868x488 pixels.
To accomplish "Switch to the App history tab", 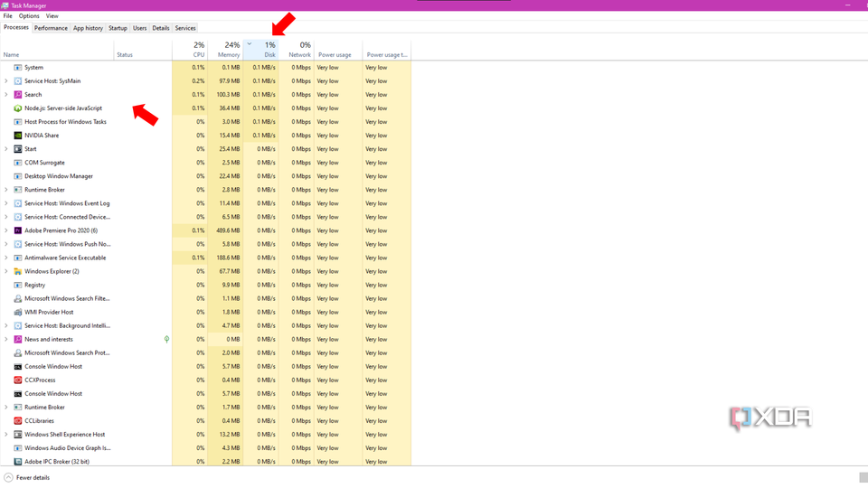I will 88,28.
